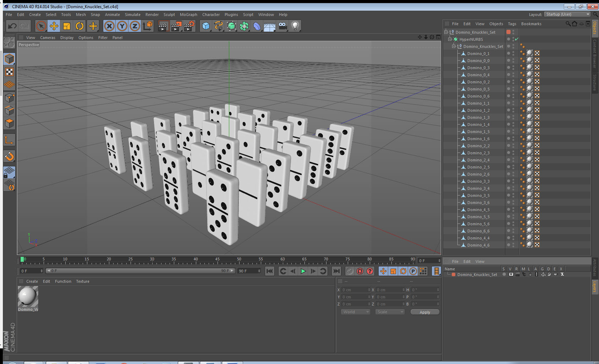Open the Array modeling objects icon

point(244,26)
